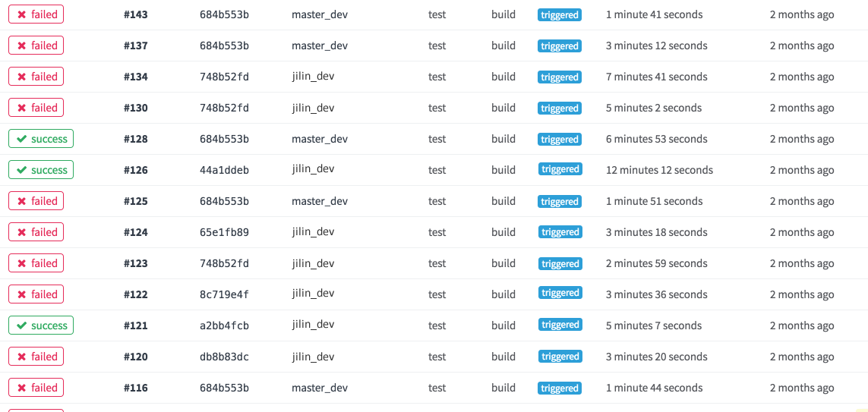This screenshot has width=868, height=412.
Task: Click the success badge for job #121
Action: click(41, 326)
